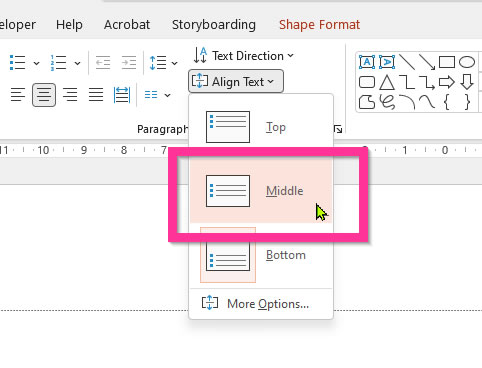The height and width of the screenshot is (368, 482).
Task: Select the Left Brace shape
Action: click(x=447, y=102)
